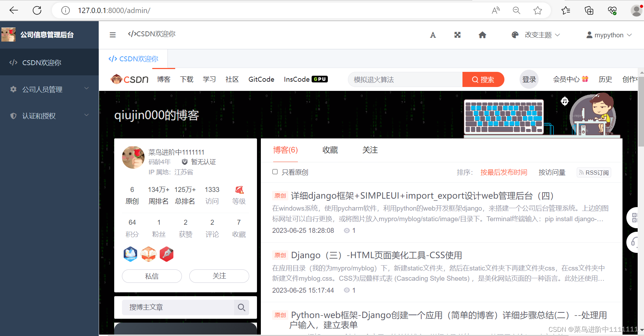Click the home icon in the admin toolbar
This screenshot has height=336, width=644.
click(x=482, y=35)
